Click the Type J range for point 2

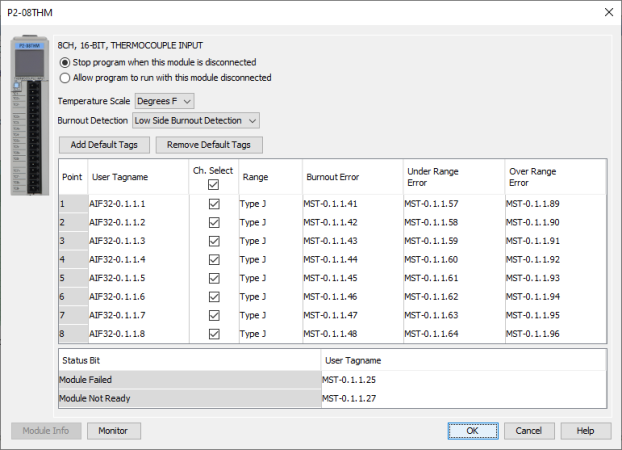[255, 222]
